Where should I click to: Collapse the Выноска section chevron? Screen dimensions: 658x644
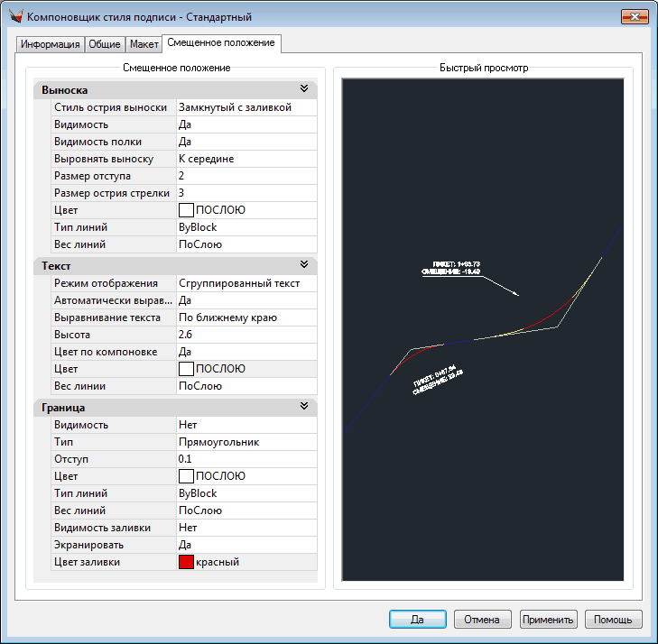pos(304,88)
